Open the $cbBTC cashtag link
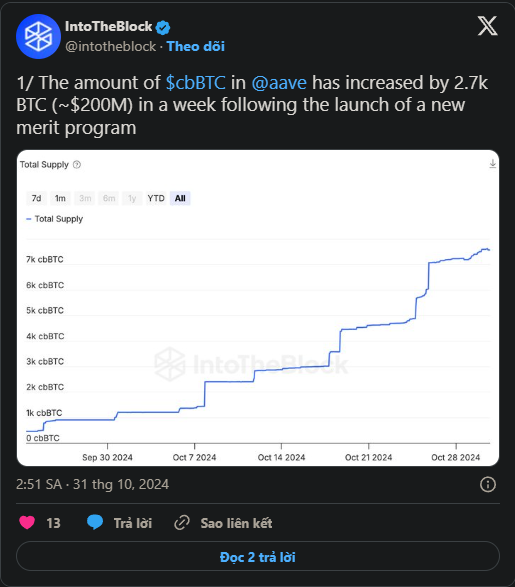Viewport: 515px width, 587px height. (196, 83)
